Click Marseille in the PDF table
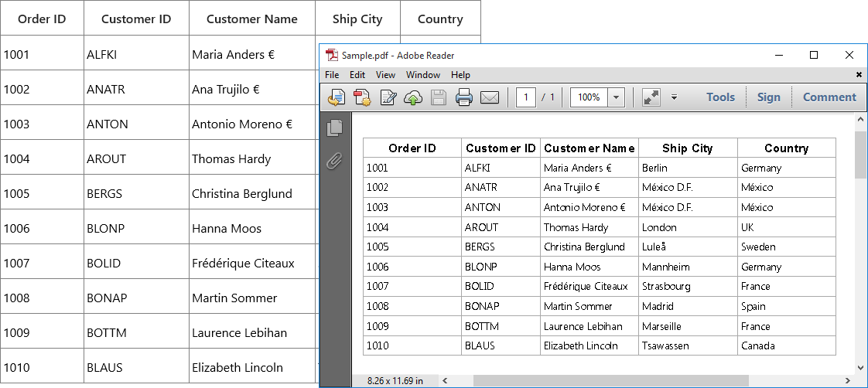This screenshot has height=388, width=868. coord(661,326)
